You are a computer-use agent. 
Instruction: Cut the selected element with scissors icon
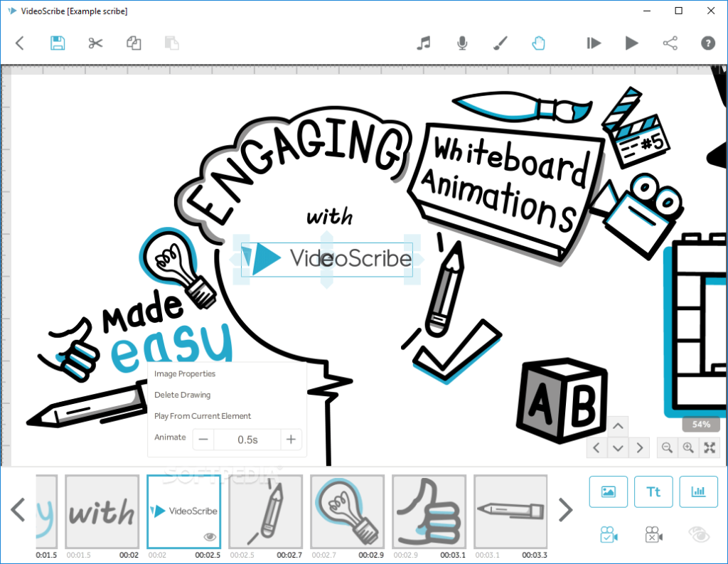(96, 43)
